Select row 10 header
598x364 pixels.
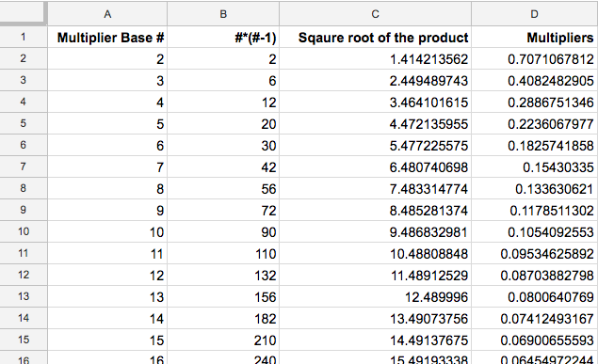point(24,231)
